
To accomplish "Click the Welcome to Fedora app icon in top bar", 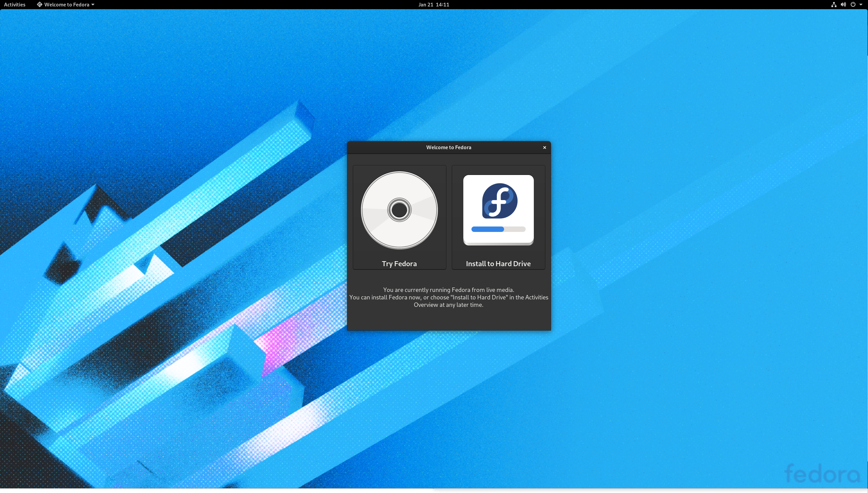I will click(40, 4).
